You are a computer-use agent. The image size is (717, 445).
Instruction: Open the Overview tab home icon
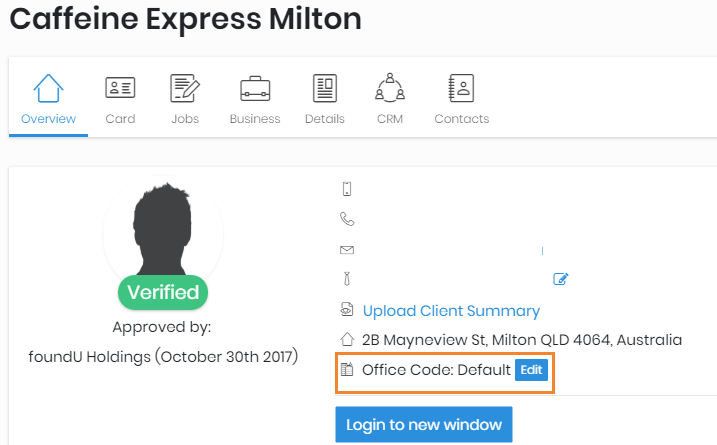(x=48, y=88)
